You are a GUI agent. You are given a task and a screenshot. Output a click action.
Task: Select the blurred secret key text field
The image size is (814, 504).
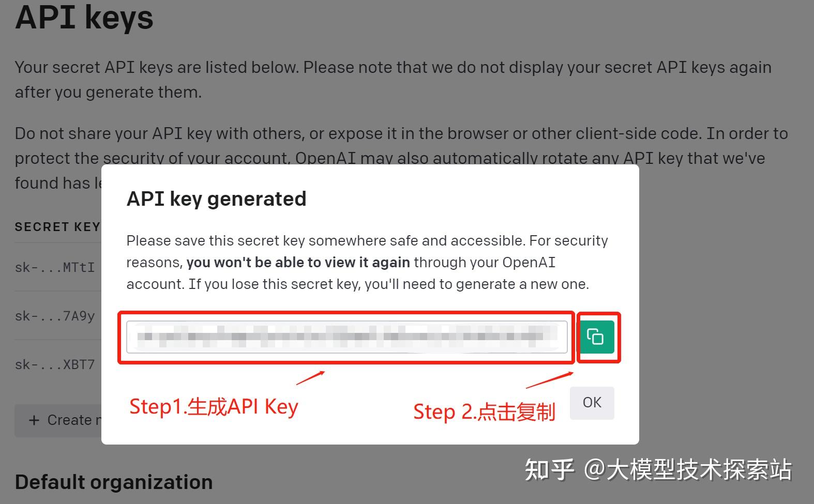pyautogui.click(x=347, y=337)
